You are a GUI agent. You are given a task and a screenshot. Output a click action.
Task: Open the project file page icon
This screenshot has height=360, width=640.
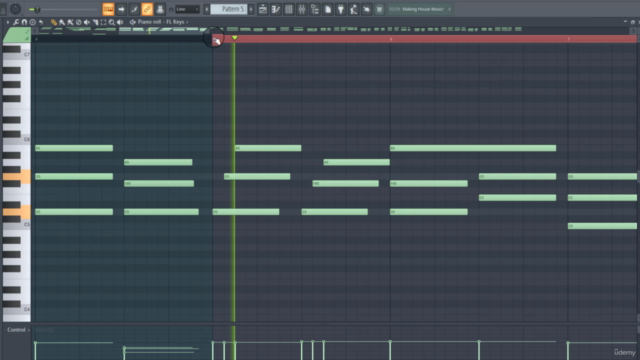(328, 9)
